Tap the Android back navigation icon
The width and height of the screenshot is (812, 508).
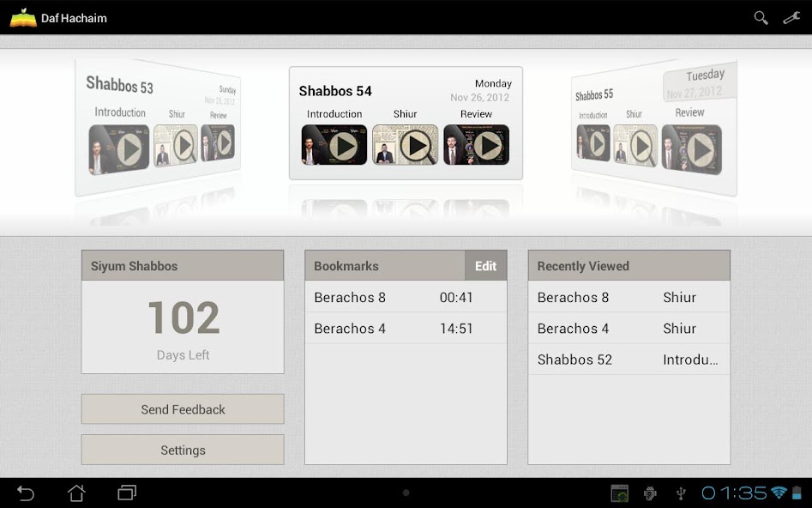(x=26, y=493)
